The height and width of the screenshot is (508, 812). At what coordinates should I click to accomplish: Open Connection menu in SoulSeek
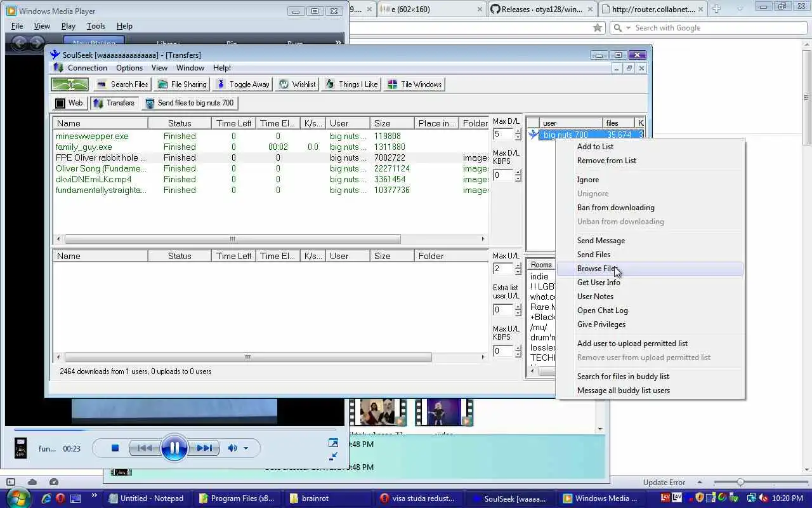click(88, 68)
